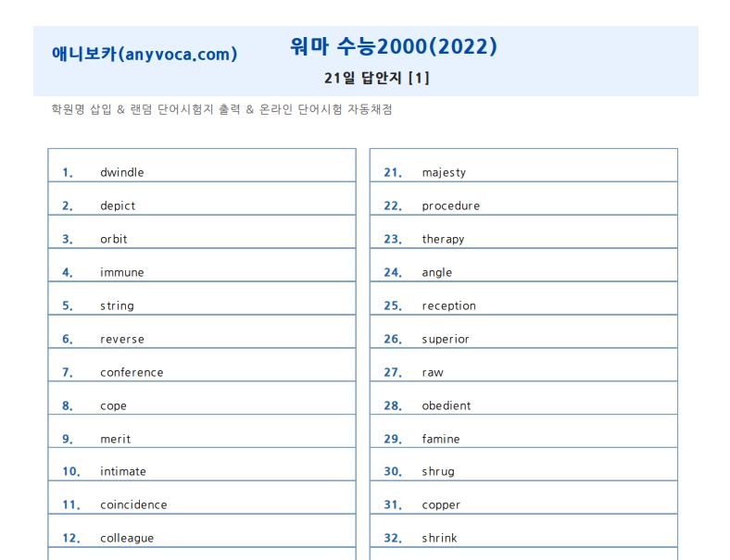
Task: Click the number 5. label
Action: [x=68, y=306]
